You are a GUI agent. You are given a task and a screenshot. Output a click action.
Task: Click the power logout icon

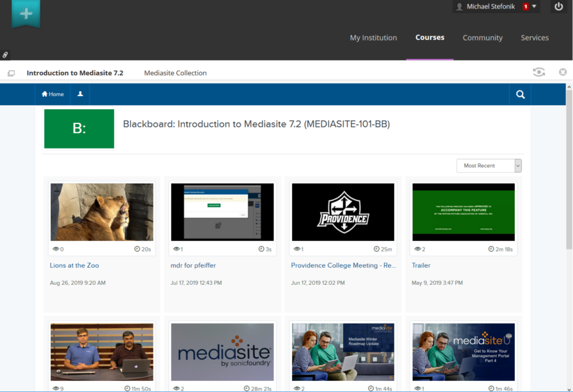coord(559,7)
